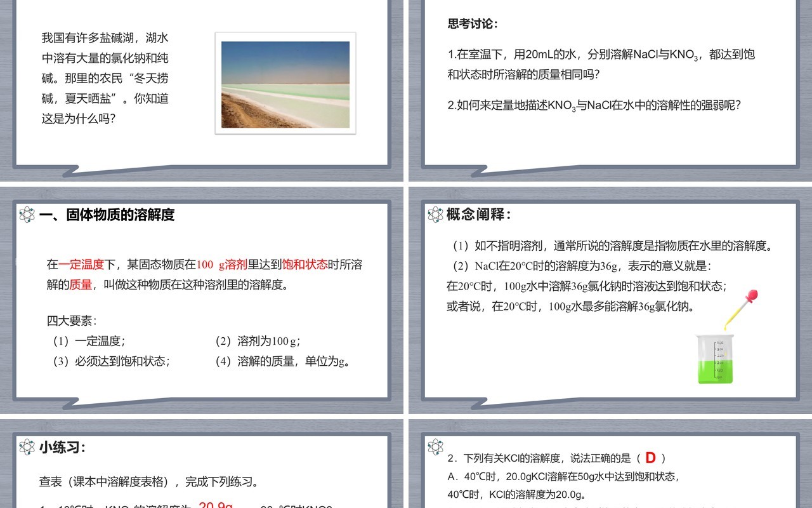Screen dimensions: 812x508
Task: Click the pink dropper illustration
Action: pos(741,310)
